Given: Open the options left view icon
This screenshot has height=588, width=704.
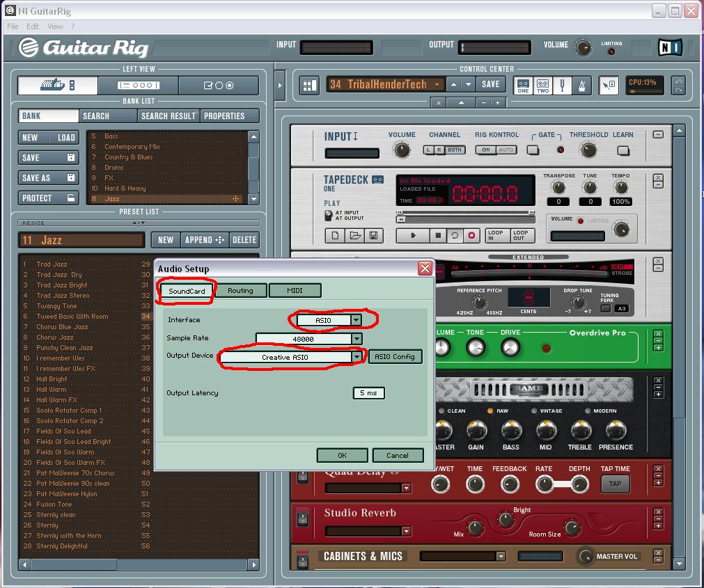Looking at the screenshot, I should tap(219, 85).
